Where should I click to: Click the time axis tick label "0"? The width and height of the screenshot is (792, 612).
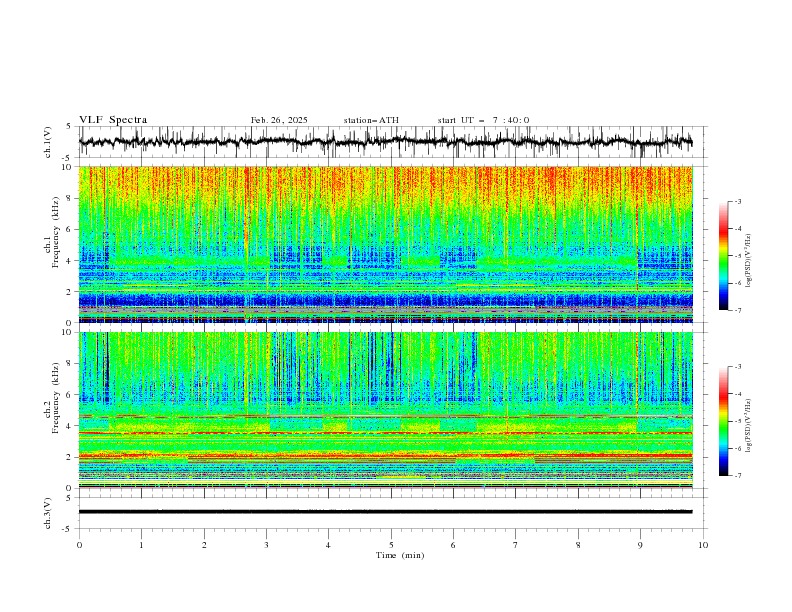79,545
